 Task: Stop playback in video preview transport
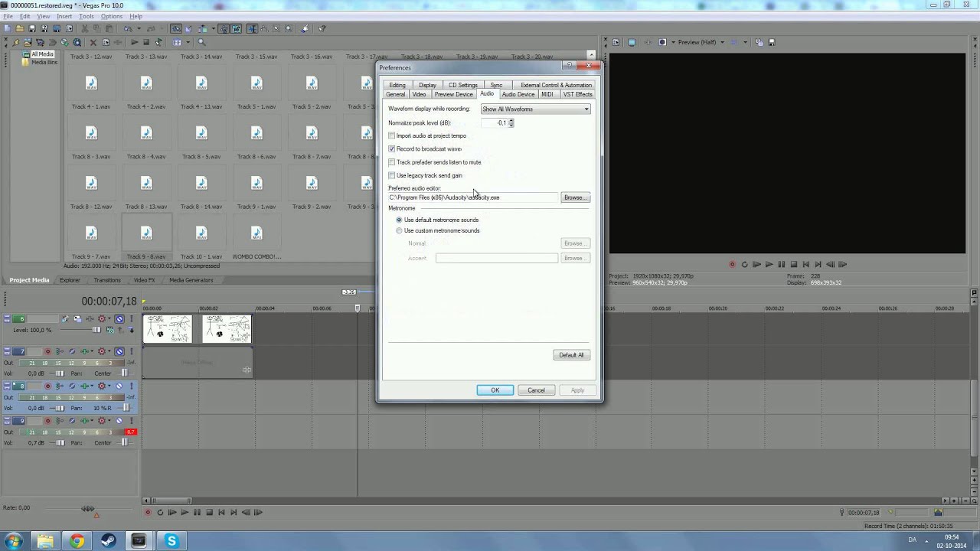pyautogui.click(x=793, y=264)
